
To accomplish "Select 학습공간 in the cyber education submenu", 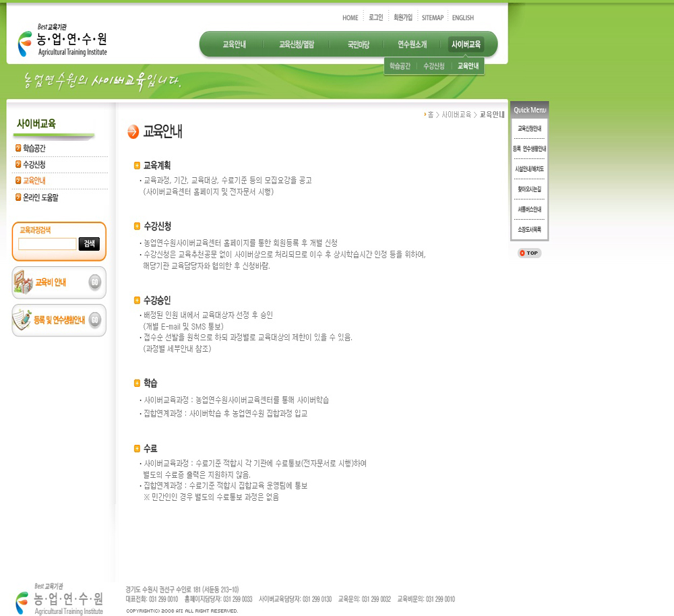I will (400, 66).
